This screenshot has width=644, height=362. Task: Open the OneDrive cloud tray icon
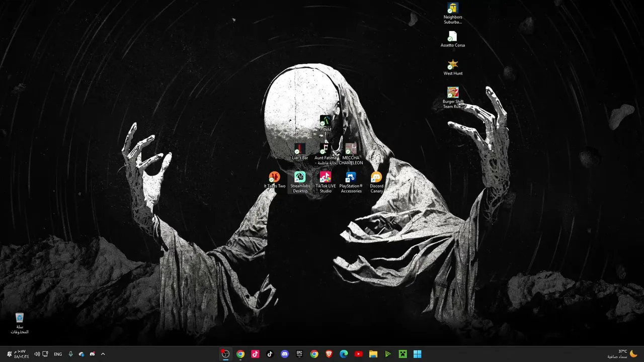[82, 354]
